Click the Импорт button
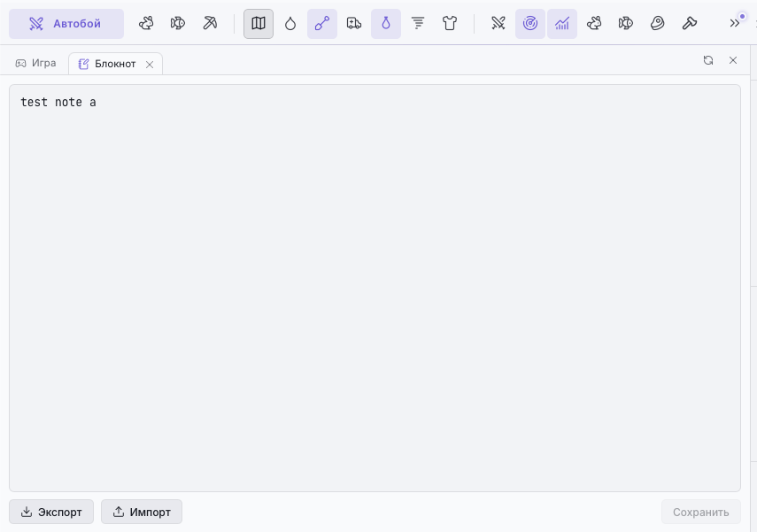The width and height of the screenshot is (757, 532). coord(142,512)
